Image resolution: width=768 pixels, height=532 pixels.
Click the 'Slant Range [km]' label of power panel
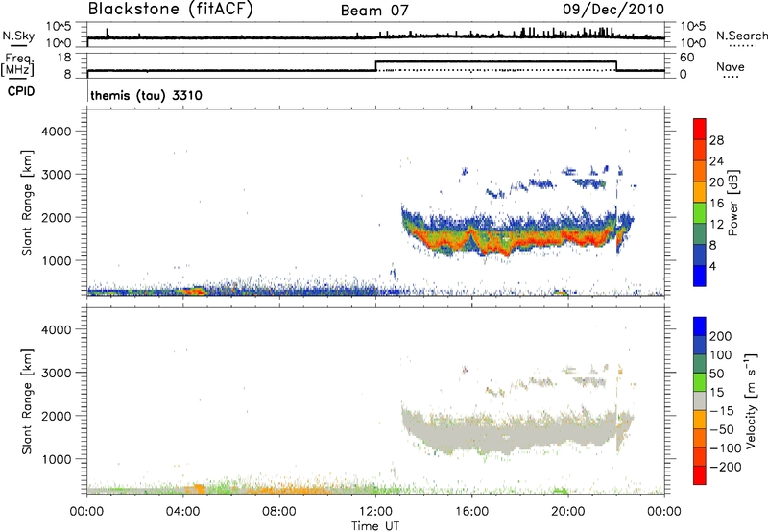click(27, 203)
